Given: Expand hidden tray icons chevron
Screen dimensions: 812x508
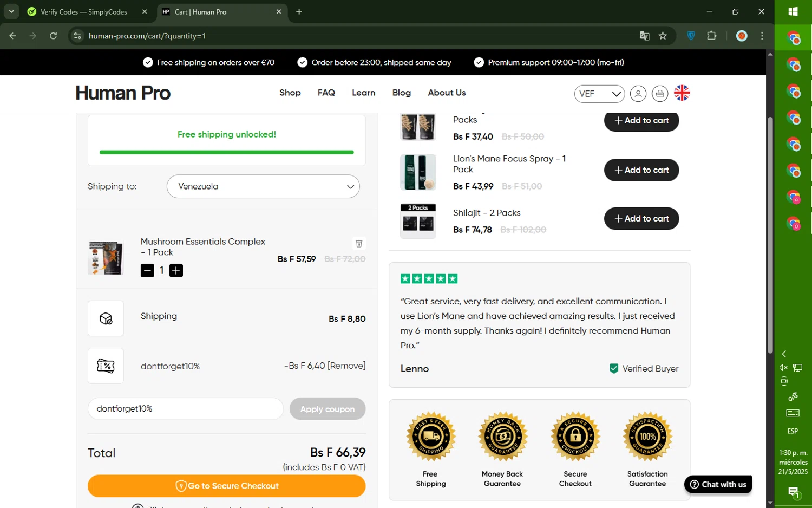Looking at the screenshot, I should coord(784,354).
